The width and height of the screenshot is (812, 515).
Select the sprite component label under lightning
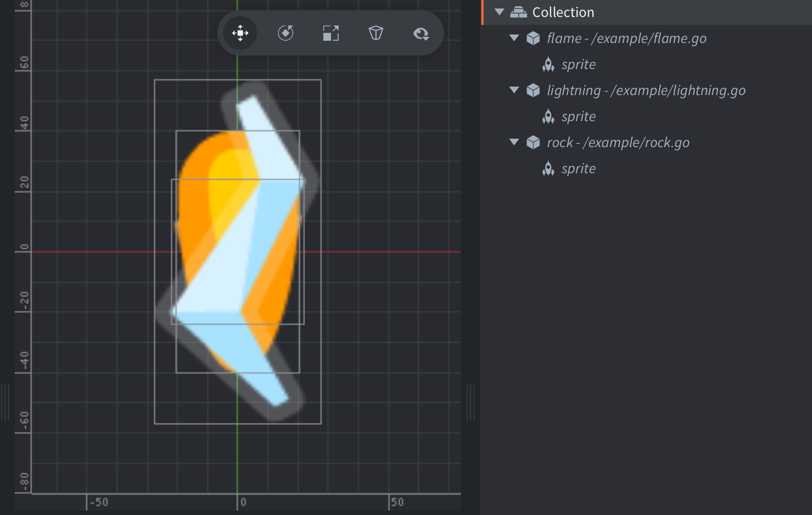[x=579, y=117]
